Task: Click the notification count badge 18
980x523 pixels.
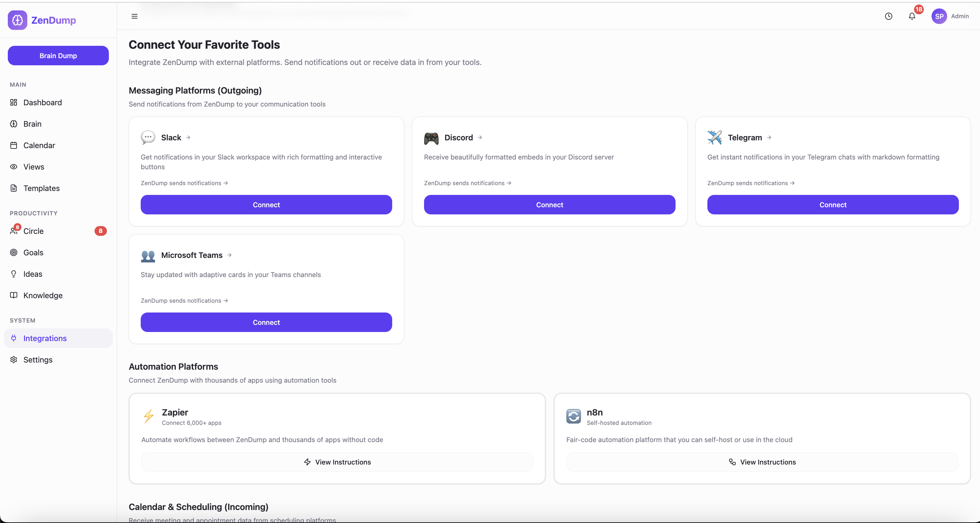Action: pos(919,9)
